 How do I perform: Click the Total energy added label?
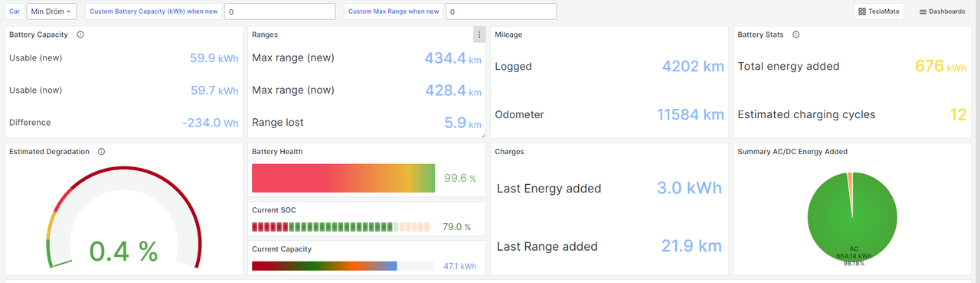pos(789,66)
